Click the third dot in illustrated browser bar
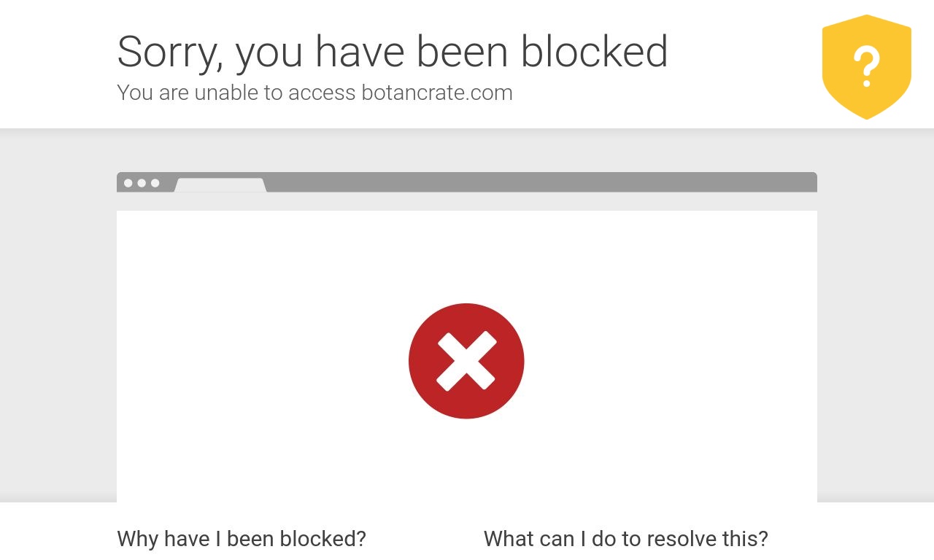Screen dimensions: 934x560 [155, 183]
